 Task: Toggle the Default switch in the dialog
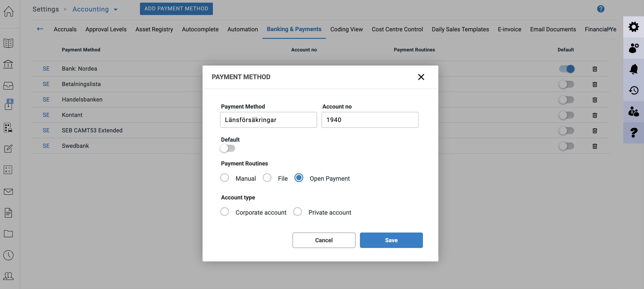(x=227, y=148)
